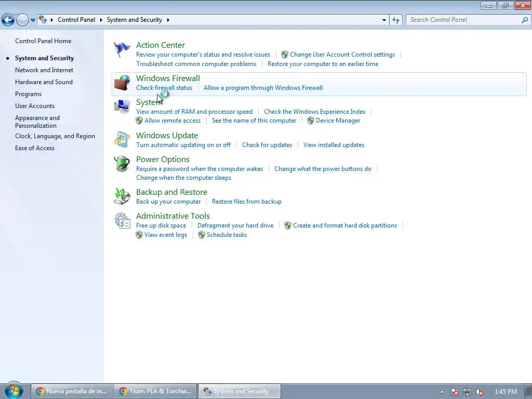
Task: Click the Control Panel breadcrumb
Action: [x=76, y=20]
